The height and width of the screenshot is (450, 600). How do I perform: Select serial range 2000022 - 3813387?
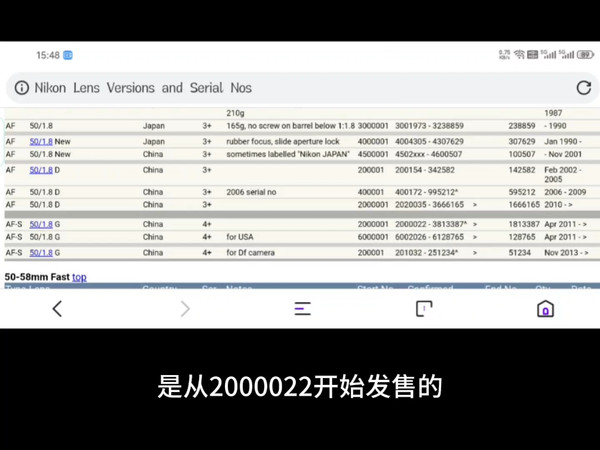[x=430, y=224]
